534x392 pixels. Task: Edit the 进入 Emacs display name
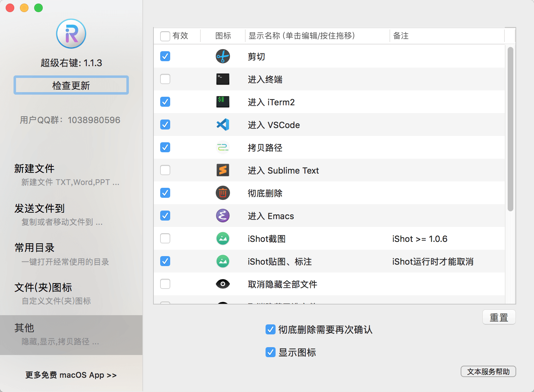[x=271, y=216]
